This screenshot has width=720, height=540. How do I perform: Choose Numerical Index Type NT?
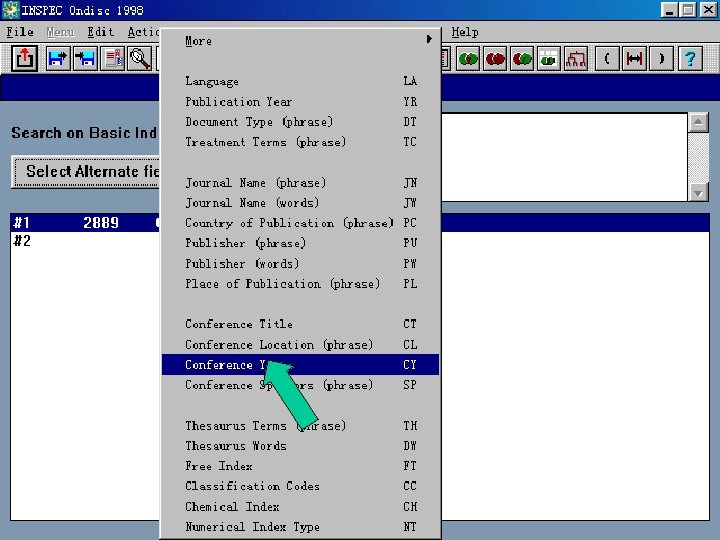pyautogui.click(x=300, y=527)
